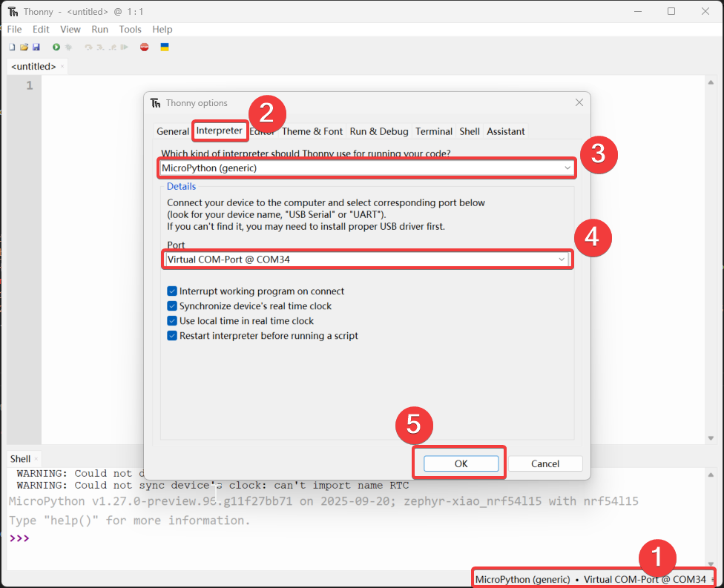This screenshot has width=724, height=588.
Task: Click the Shell scrollbar up arrow
Action: pyautogui.click(x=711, y=475)
